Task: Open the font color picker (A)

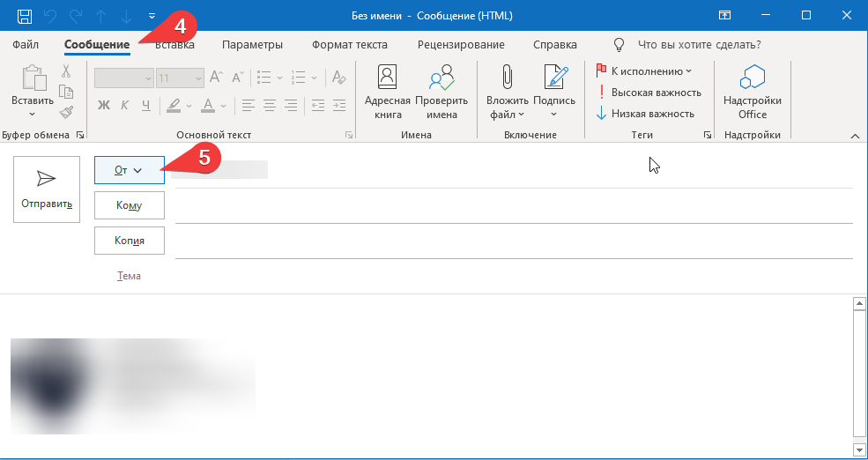Action: pyautogui.click(x=208, y=105)
